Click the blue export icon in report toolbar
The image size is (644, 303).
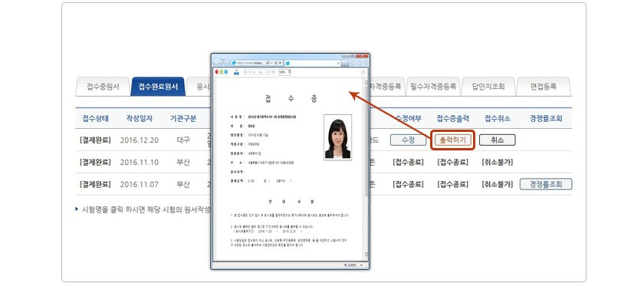tap(225, 72)
